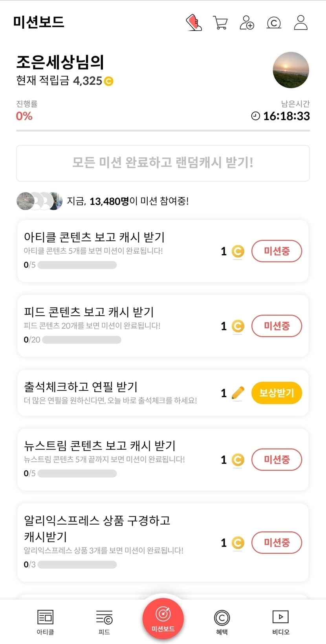326x644 pixels.
Task: Tap 미션중 for the 아티클 콘텐츠 mission
Action: [277, 251]
